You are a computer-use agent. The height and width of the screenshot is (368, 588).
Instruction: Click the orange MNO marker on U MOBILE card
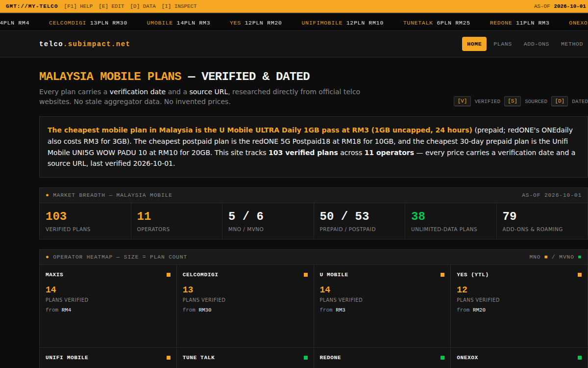(442, 275)
